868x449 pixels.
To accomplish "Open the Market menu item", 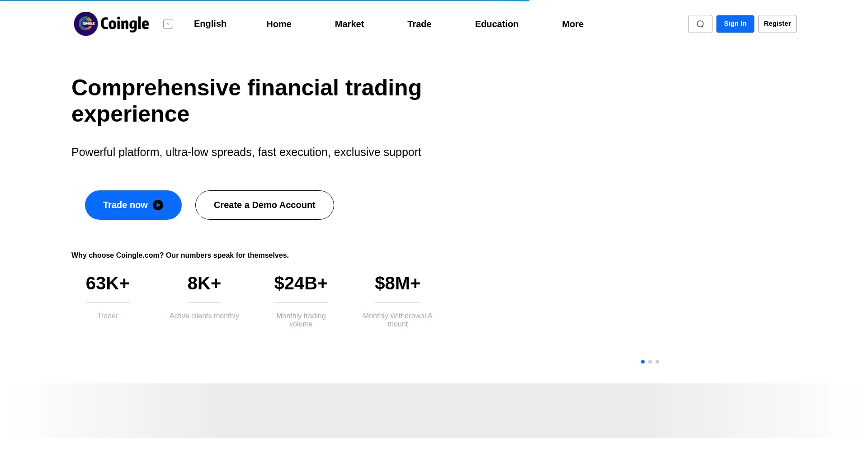I will click(349, 24).
